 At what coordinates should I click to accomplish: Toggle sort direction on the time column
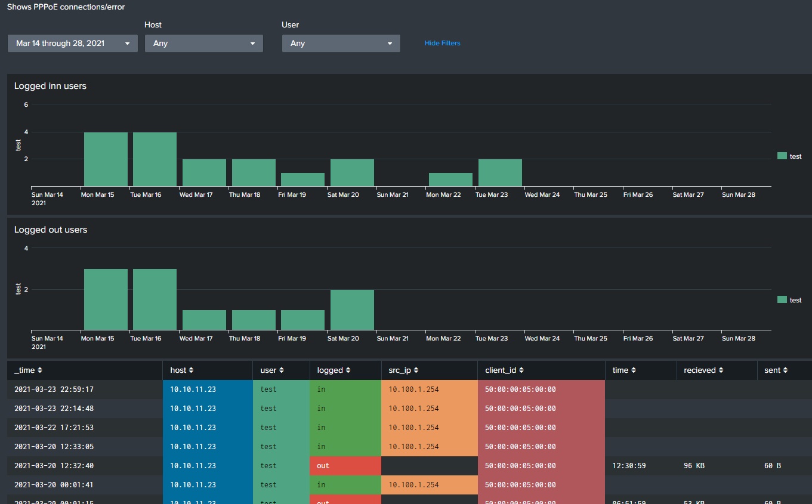(x=635, y=370)
